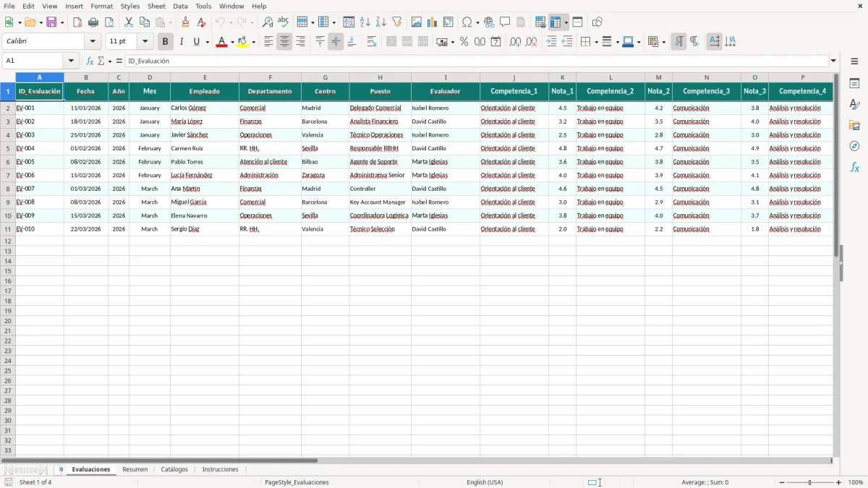Switch to the Resumen sheet tab
This screenshot has height=488, width=868.
(135, 469)
